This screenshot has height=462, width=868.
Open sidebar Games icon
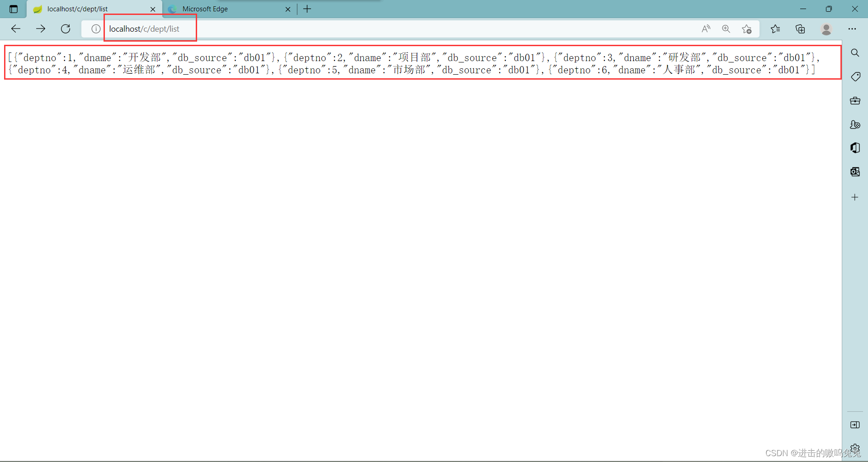[855, 124]
